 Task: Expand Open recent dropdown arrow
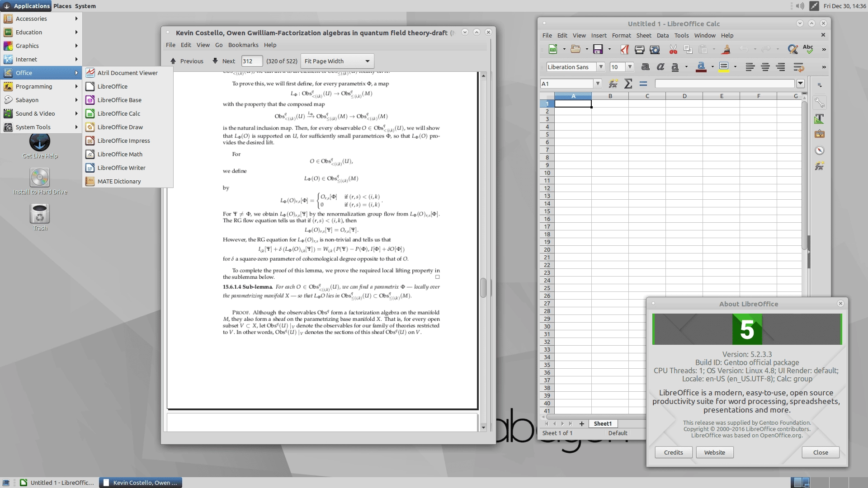(x=587, y=49)
